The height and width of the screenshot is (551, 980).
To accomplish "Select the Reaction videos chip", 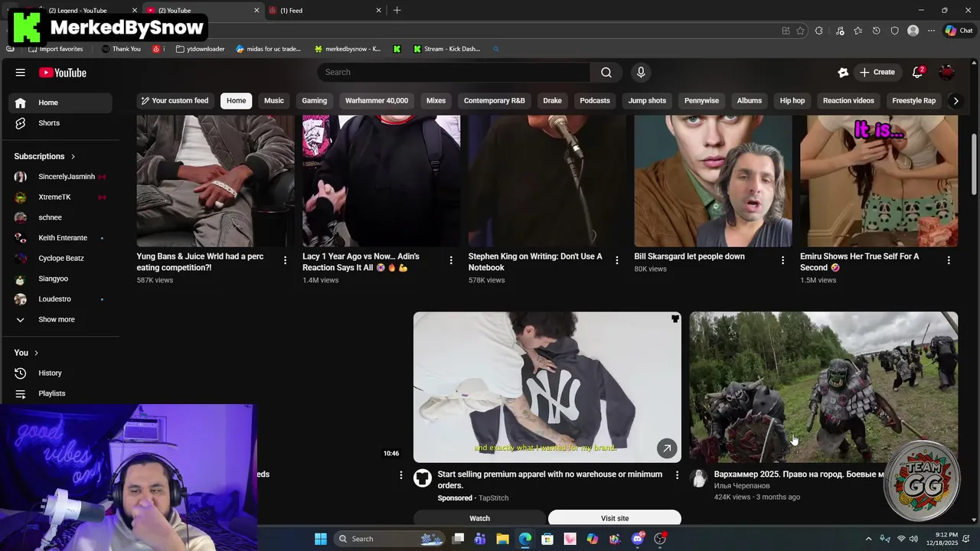I will tap(848, 100).
